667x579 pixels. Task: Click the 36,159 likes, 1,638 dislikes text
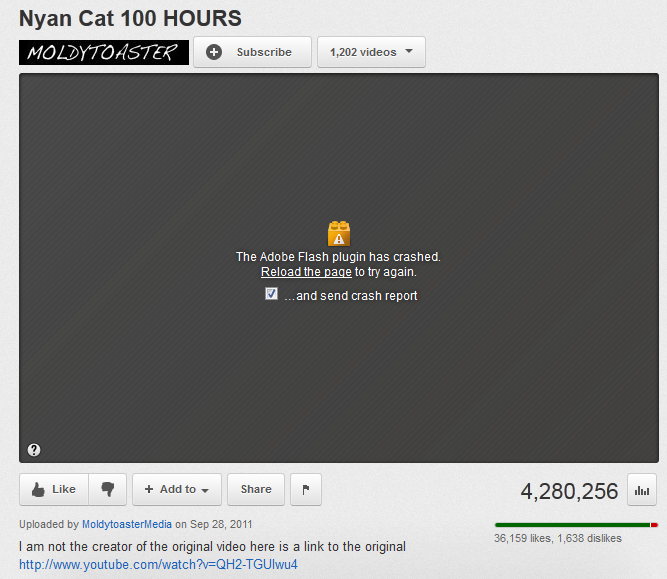point(558,538)
